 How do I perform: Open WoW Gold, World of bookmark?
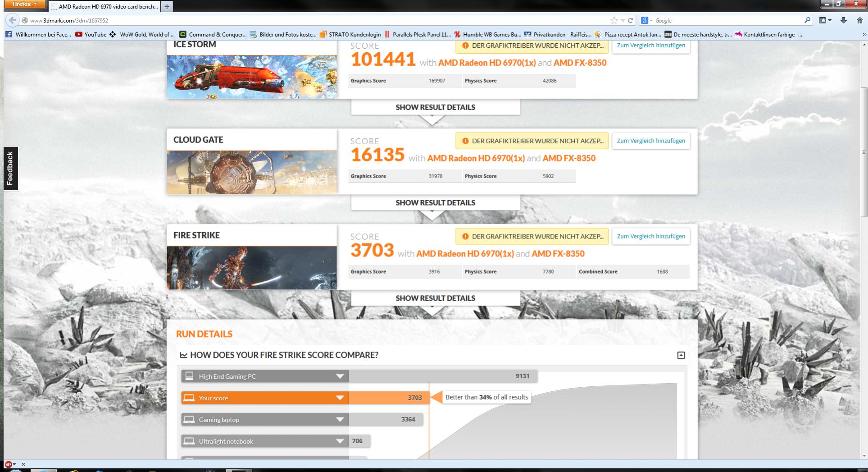pyautogui.click(x=142, y=34)
